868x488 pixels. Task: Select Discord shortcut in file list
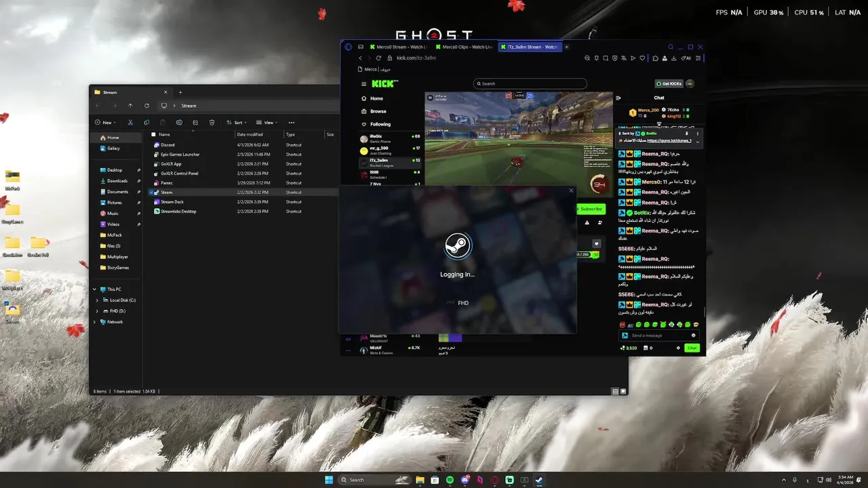click(x=167, y=145)
